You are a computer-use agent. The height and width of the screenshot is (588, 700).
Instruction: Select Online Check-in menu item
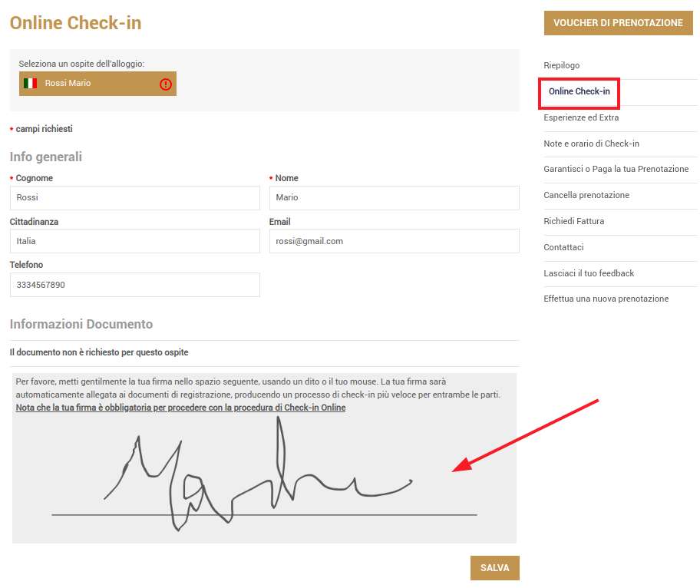tap(579, 91)
